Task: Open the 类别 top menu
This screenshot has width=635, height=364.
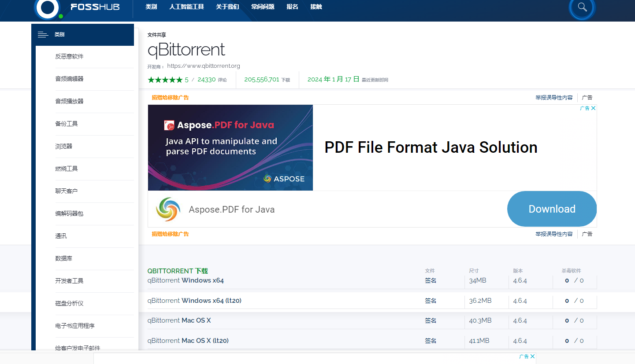Action: tap(151, 7)
